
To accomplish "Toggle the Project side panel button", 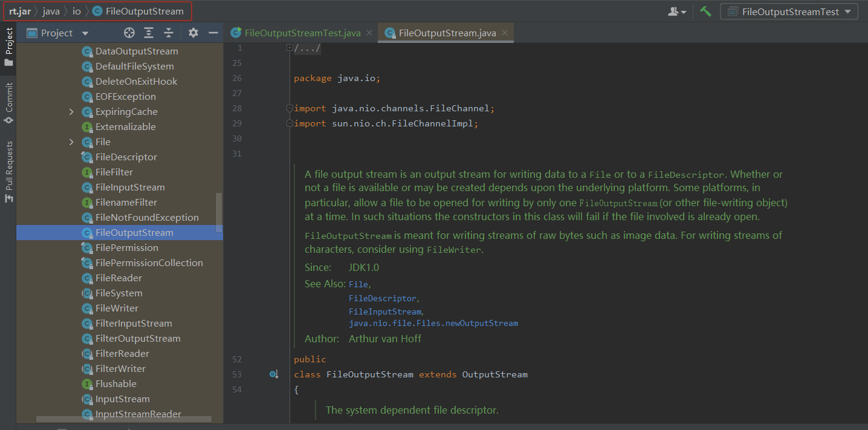I will 8,47.
